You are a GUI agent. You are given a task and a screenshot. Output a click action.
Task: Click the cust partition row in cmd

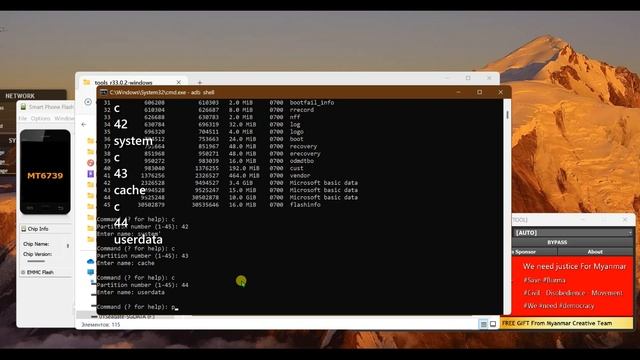[x=203, y=168]
